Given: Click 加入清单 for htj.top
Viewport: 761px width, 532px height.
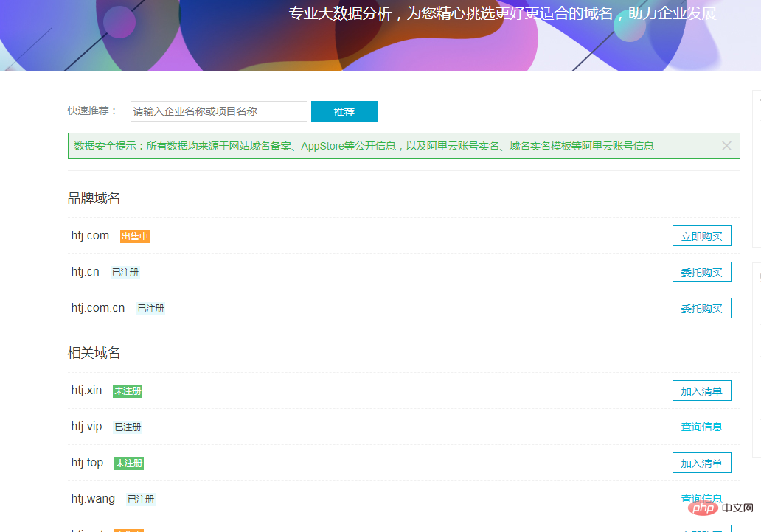Looking at the screenshot, I should click(701, 463).
